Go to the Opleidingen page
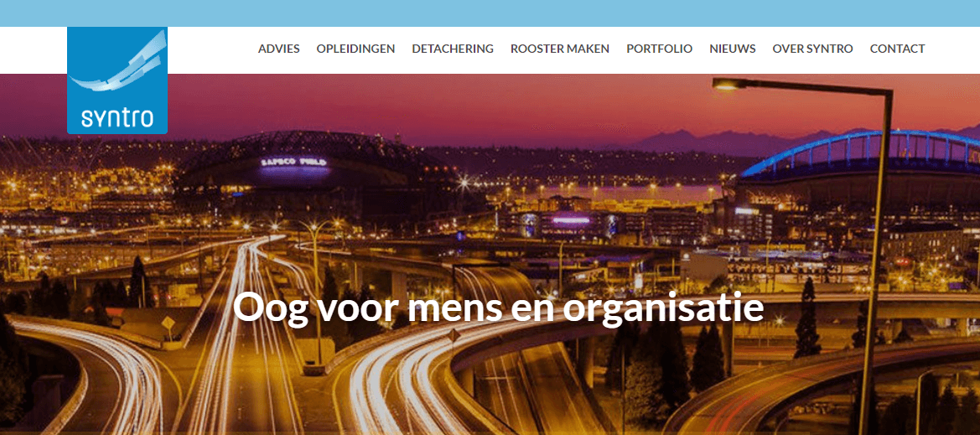The width and height of the screenshot is (980, 435). [355, 49]
